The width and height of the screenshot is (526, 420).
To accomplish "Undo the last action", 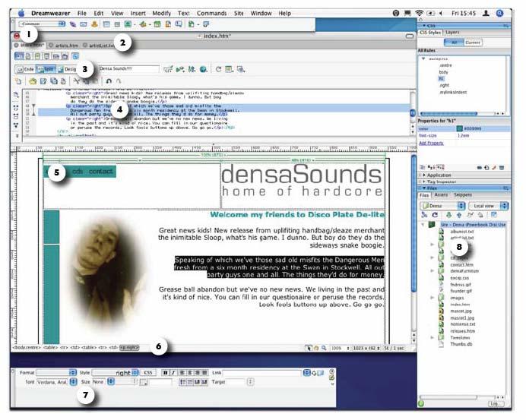I will (109, 81).
